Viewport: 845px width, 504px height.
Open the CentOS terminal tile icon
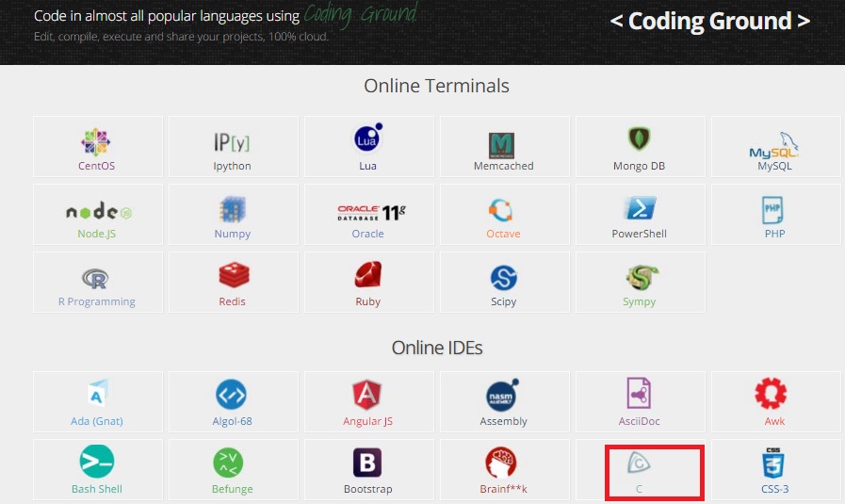pyautogui.click(x=96, y=142)
